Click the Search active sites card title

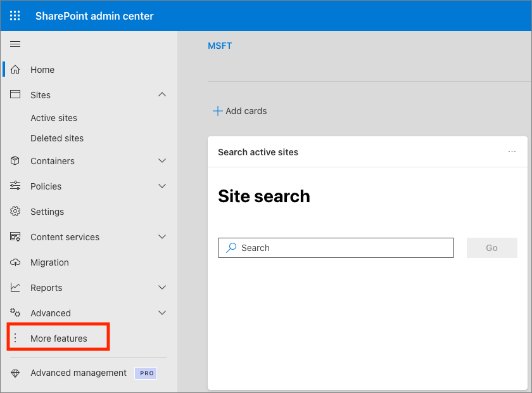coord(258,152)
